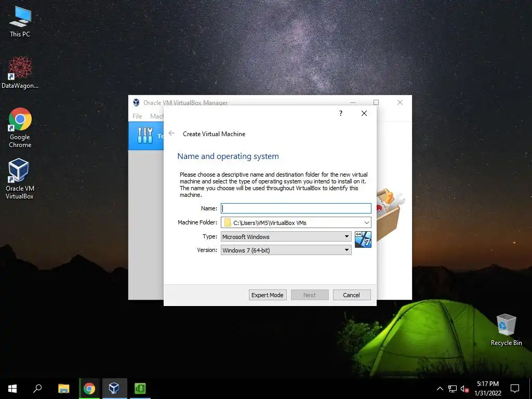532x399 pixels.
Task: Open This PC desktop icon
Action: [20, 21]
